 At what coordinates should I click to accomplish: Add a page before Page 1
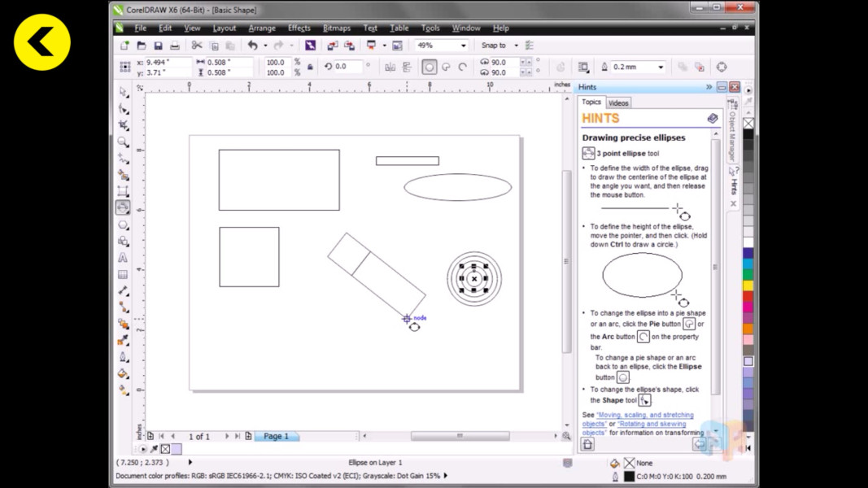click(x=150, y=436)
